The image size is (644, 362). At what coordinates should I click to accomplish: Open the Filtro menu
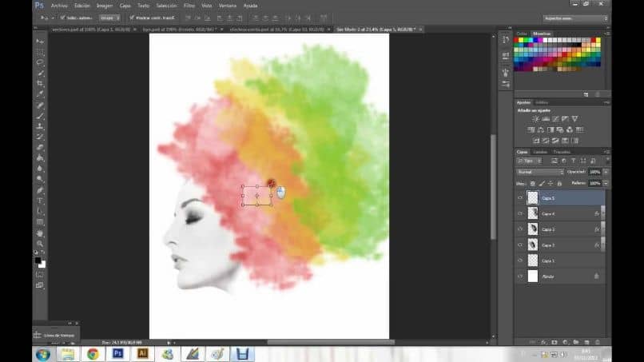pyautogui.click(x=189, y=5)
